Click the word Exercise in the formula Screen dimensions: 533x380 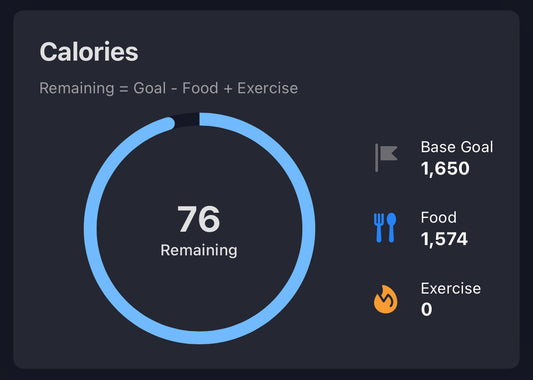(268, 88)
